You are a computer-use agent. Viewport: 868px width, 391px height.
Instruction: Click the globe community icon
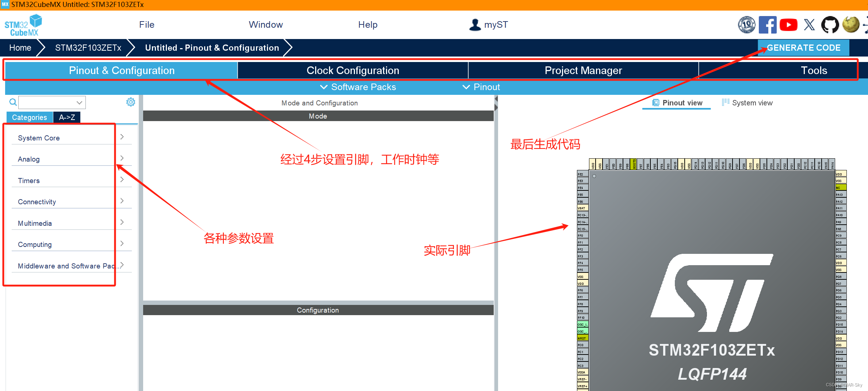pos(851,25)
